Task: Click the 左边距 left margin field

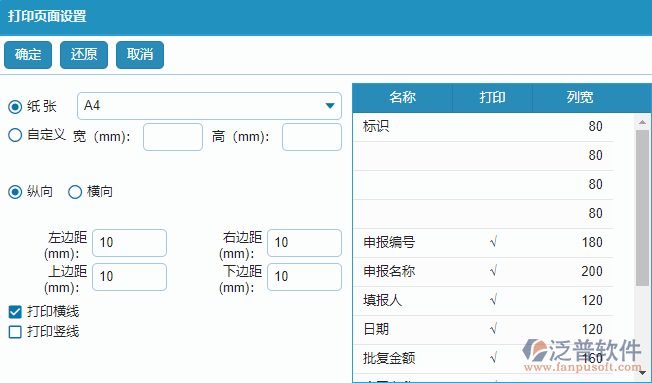Action: pyautogui.click(x=129, y=243)
